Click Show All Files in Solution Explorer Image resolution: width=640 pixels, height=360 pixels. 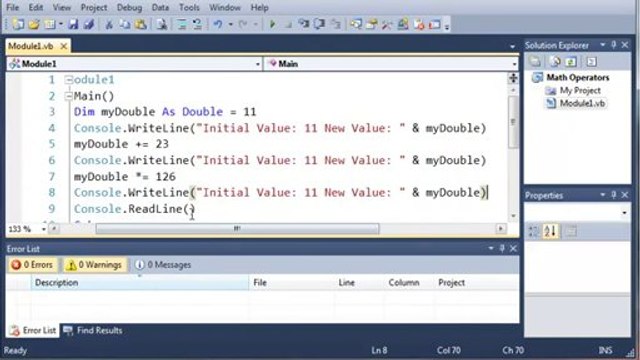555,62
